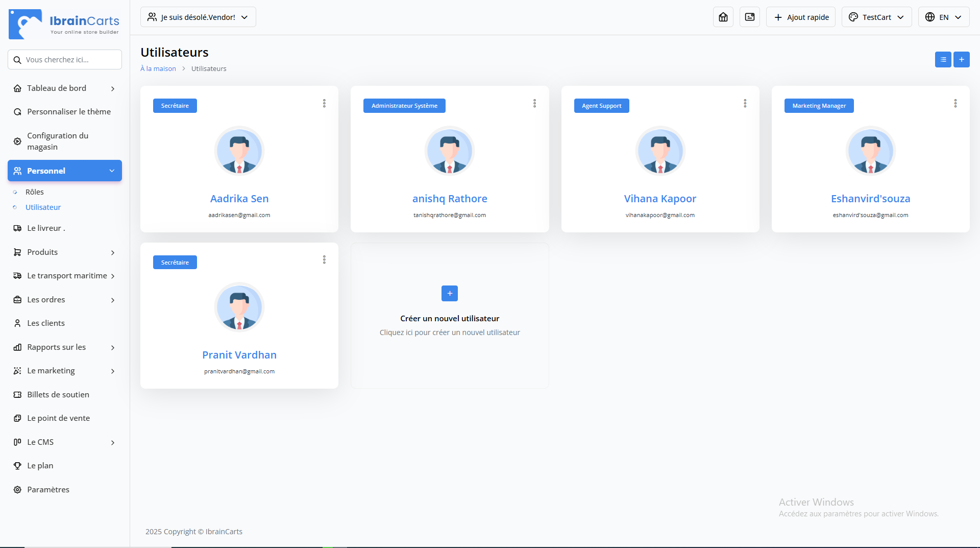The width and height of the screenshot is (980, 548).
Task: Open the TestCart theme dropdown
Action: 876,17
